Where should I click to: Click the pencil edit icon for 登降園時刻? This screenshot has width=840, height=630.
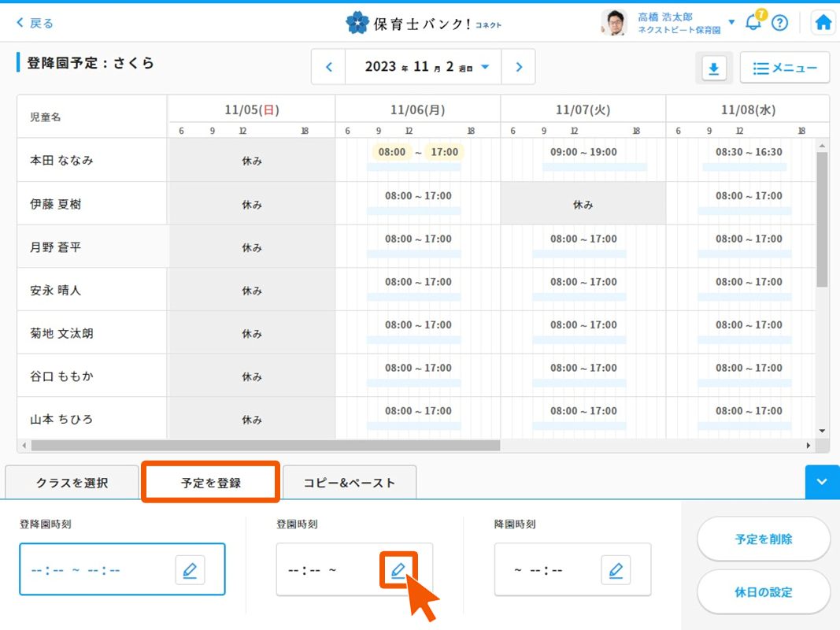(x=190, y=569)
